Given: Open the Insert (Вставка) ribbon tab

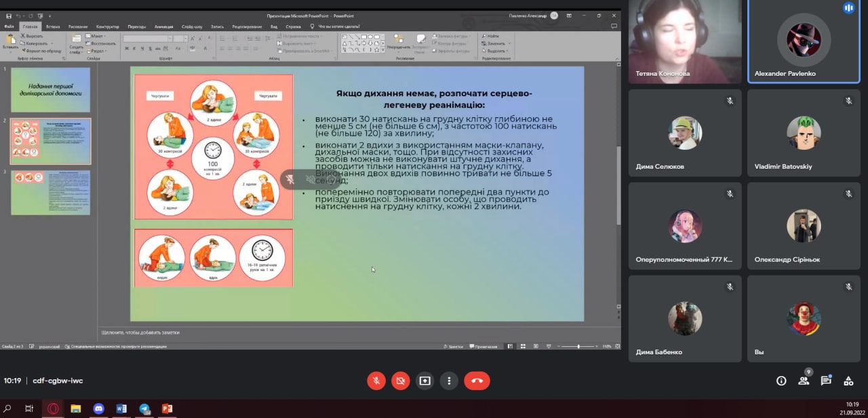Looking at the screenshot, I should click(x=53, y=26).
